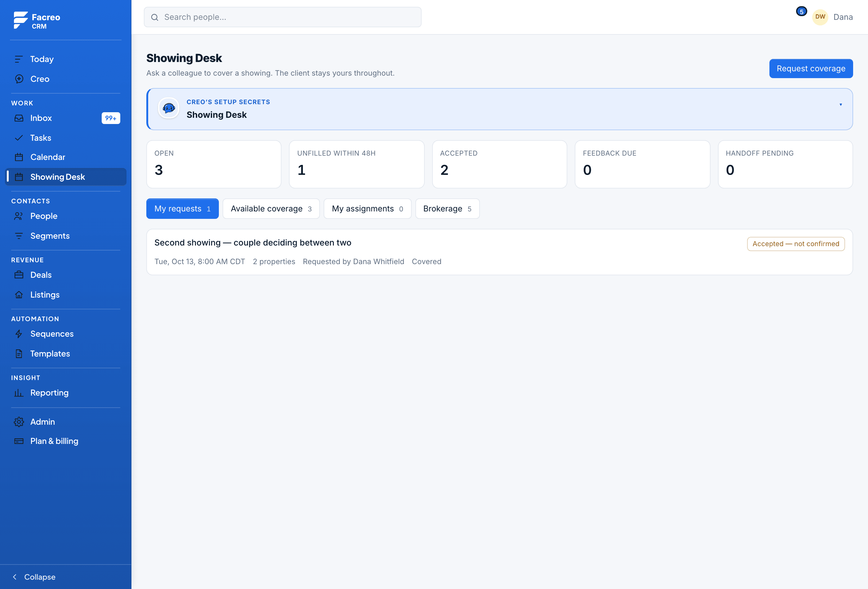The image size is (868, 589).
Task: Expand the Creo's Setup Secrets panel
Action: coord(841,104)
